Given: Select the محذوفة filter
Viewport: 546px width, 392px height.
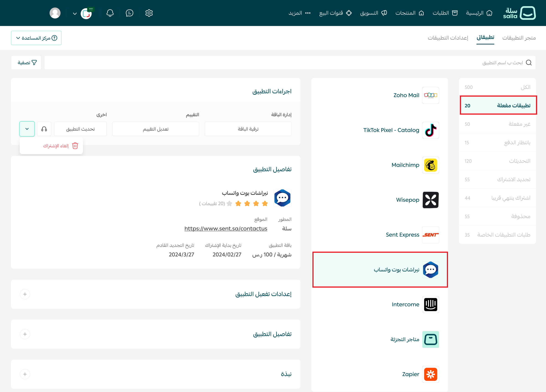Looking at the screenshot, I should point(497,216).
